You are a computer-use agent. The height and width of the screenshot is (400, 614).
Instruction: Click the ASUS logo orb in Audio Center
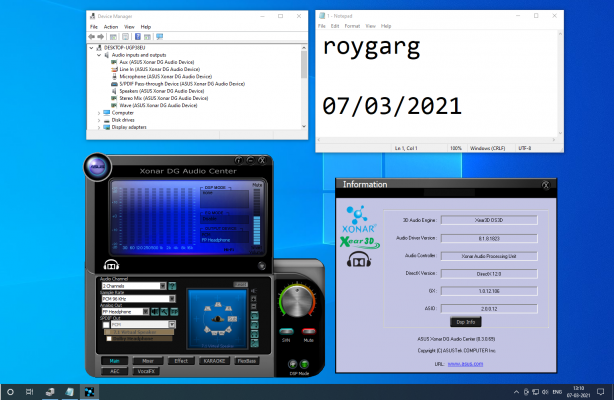98,167
